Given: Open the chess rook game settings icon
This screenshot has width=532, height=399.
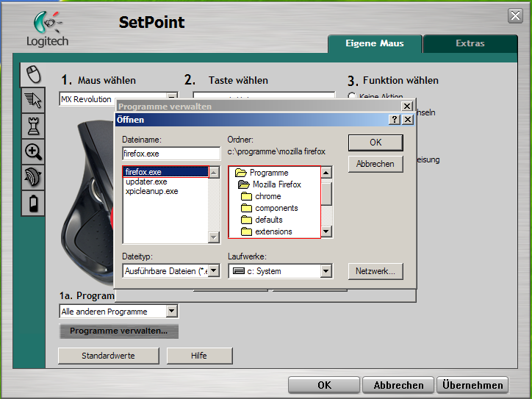Looking at the screenshot, I should point(33,126).
